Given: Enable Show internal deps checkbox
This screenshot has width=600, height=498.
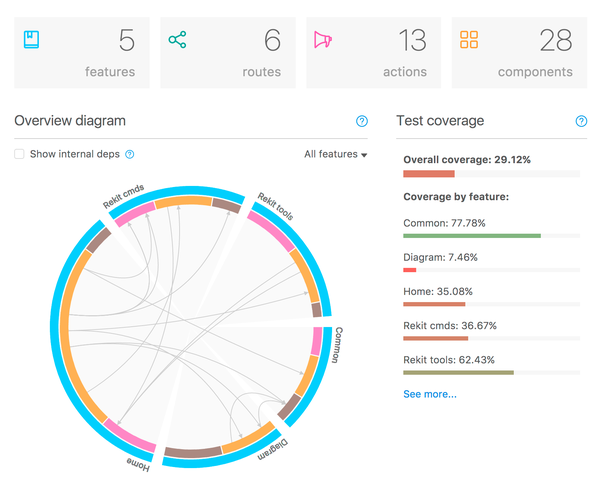Looking at the screenshot, I should coord(20,155).
